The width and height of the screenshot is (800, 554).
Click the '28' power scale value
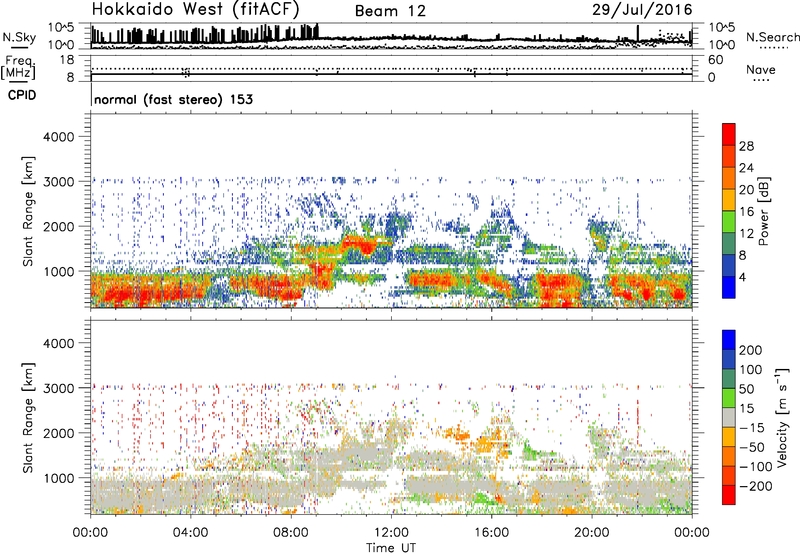click(x=746, y=146)
